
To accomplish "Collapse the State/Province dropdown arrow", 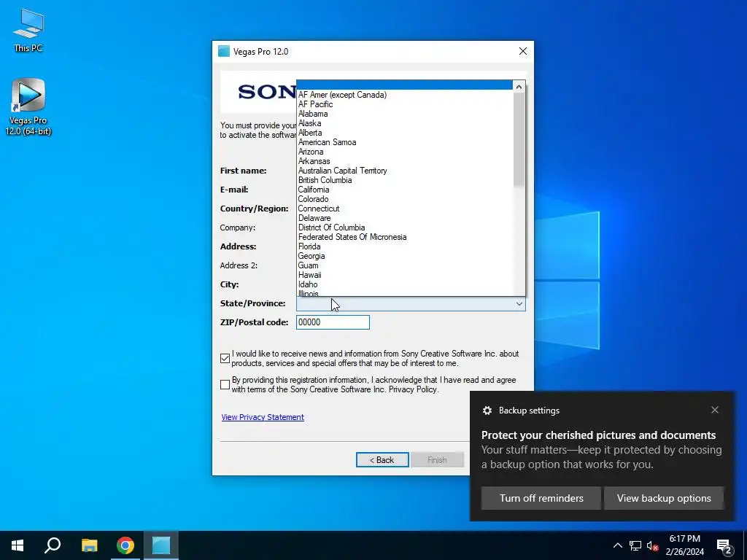I will pos(519,304).
